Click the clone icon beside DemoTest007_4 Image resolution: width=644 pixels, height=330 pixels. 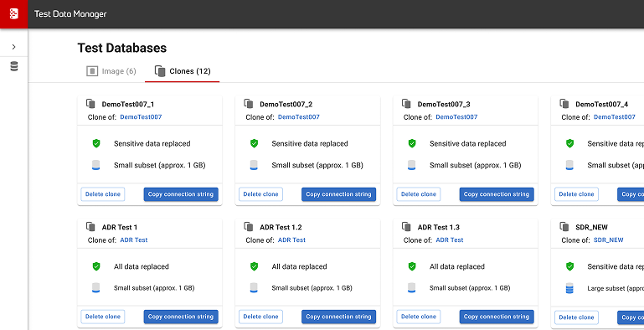tap(564, 104)
